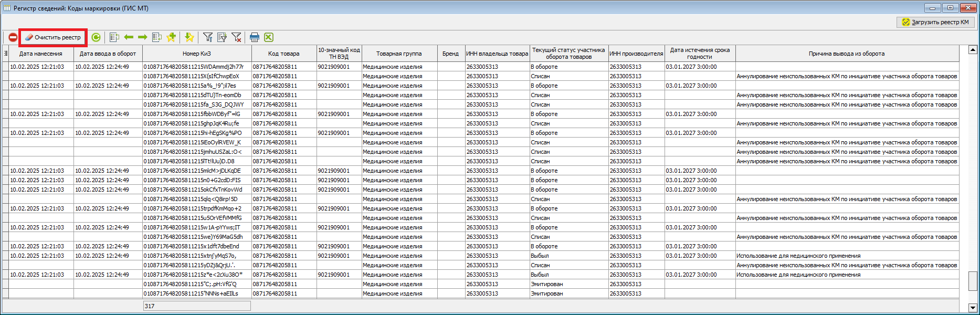Click 'Загрузить реестр КМ' button
Image resolution: width=980 pixels, height=315 pixels.
tap(935, 22)
